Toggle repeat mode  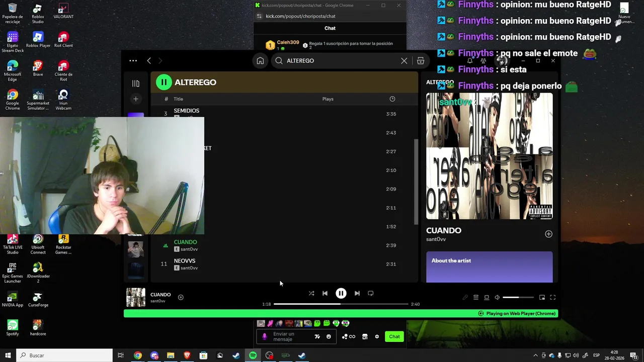click(371, 293)
